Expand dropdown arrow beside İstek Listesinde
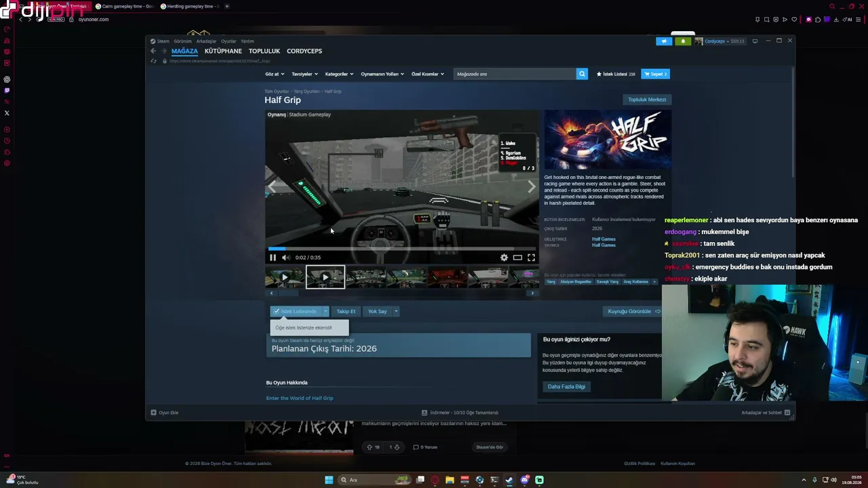This screenshot has height=488, width=868. [325, 311]
